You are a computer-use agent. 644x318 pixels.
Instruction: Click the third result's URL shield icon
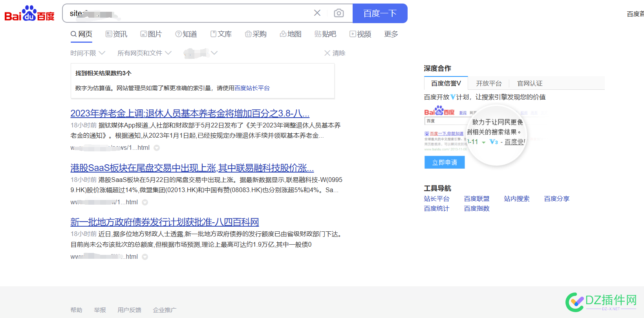[x=145, y=257]
